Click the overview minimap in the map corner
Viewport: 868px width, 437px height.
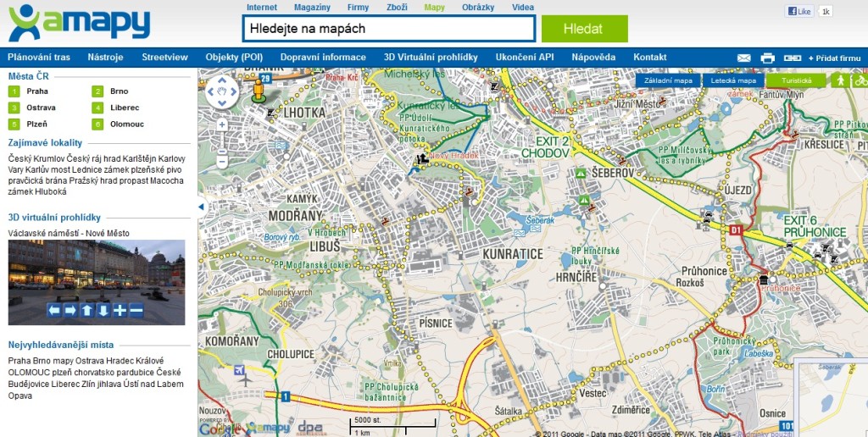(831, 397)
